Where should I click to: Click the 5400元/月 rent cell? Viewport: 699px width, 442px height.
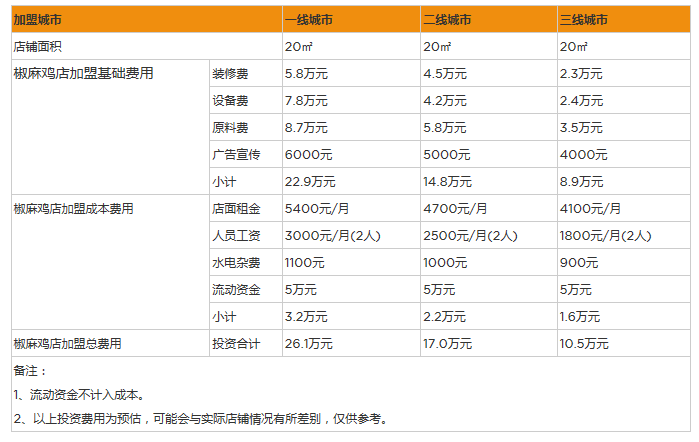[316, 209]
